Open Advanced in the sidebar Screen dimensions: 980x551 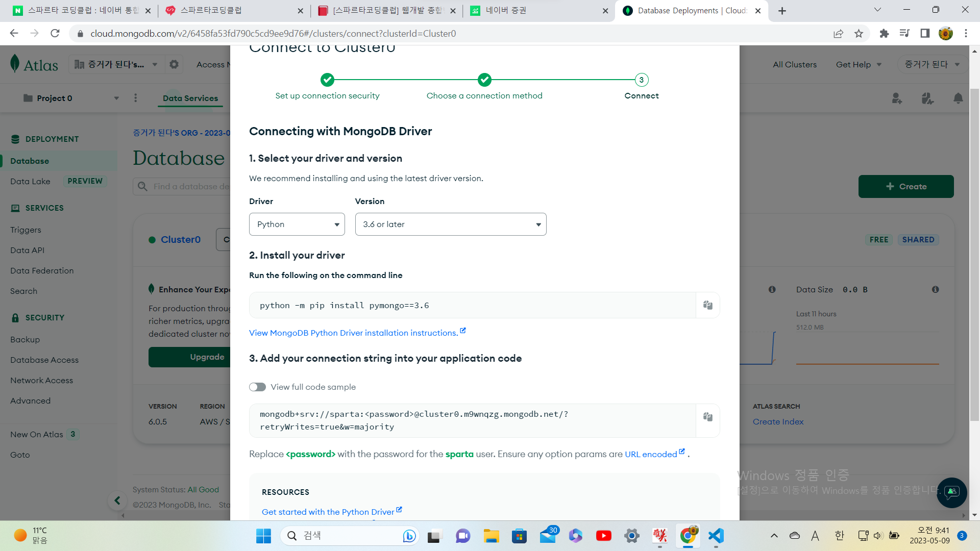pos(30,401)
